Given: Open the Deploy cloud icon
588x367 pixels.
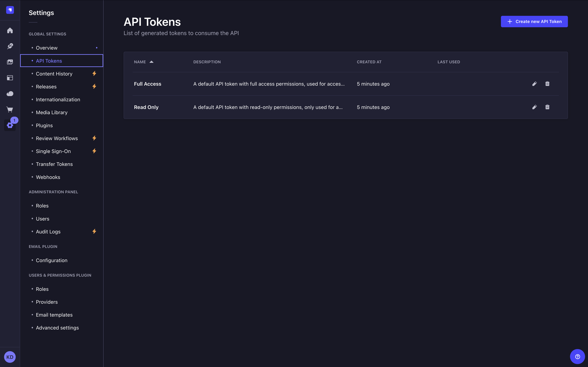Looking at the screenshot, I should click(10, 93).
